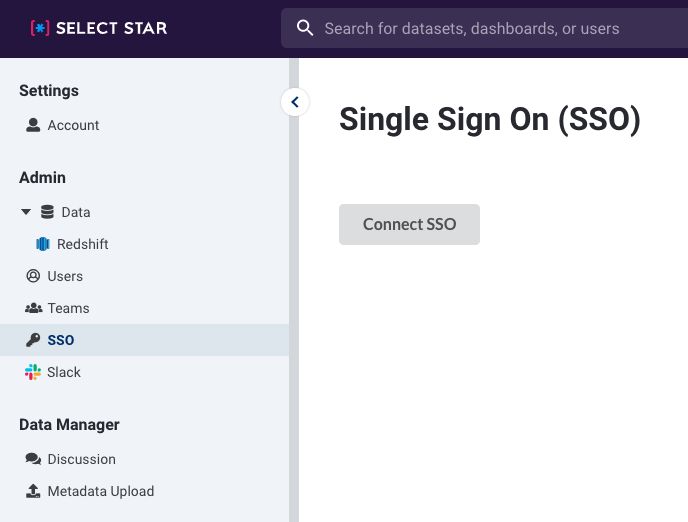Click the Account person icon
This screenshot has height=522, width=688.
[33, 125]
